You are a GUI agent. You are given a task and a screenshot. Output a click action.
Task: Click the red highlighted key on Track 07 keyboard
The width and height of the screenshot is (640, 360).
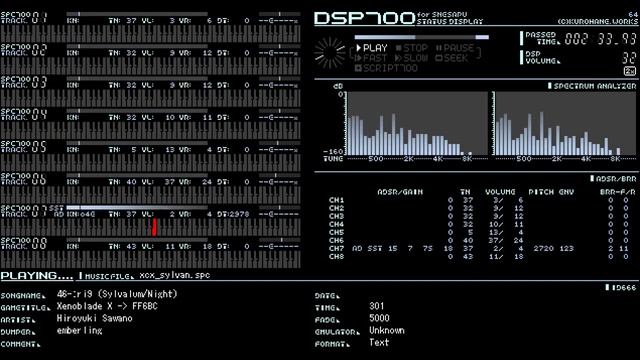coord(154,227)
